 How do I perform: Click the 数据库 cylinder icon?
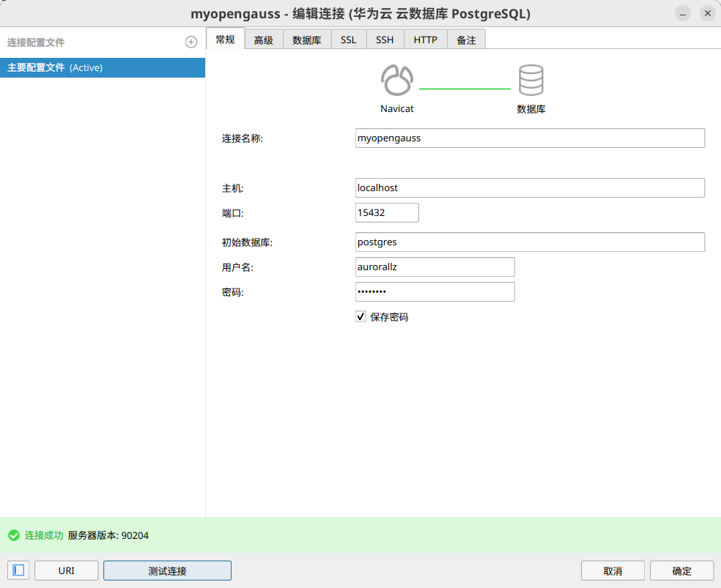(x=530, y=79)
